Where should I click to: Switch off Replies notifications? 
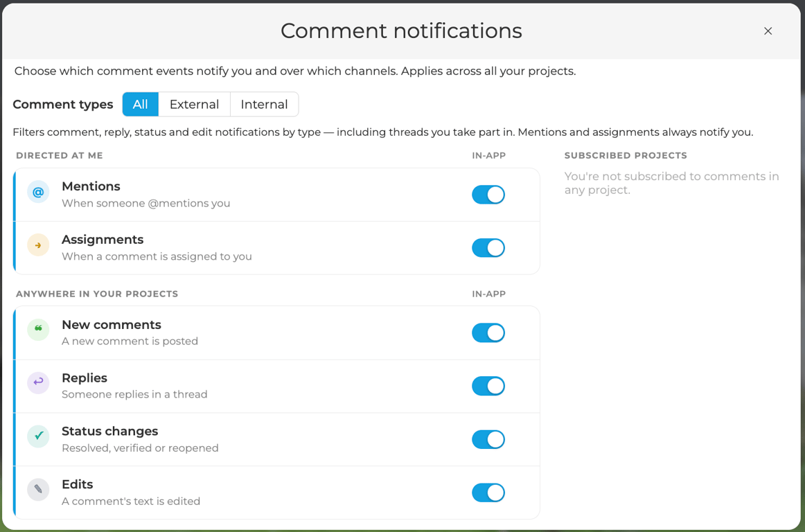[x=488, y=386]
